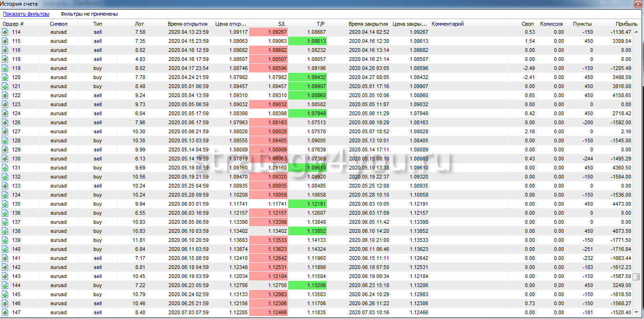Click the icon for order 147

[x=5, y=312]
